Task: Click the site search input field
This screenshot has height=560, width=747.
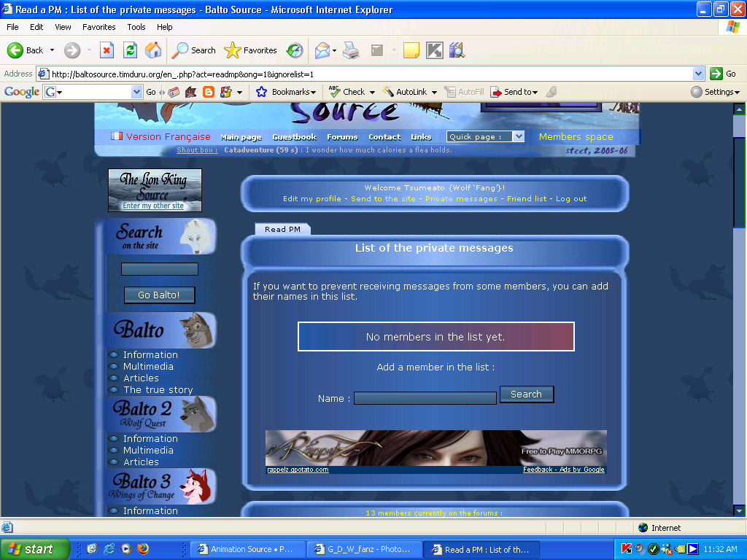Action: [160, 269]
